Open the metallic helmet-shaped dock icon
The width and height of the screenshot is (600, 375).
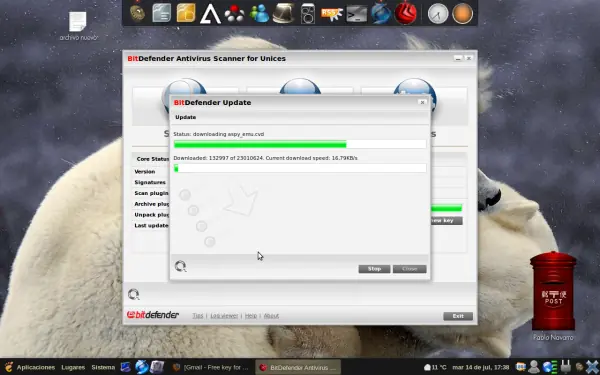click(284, 13)
